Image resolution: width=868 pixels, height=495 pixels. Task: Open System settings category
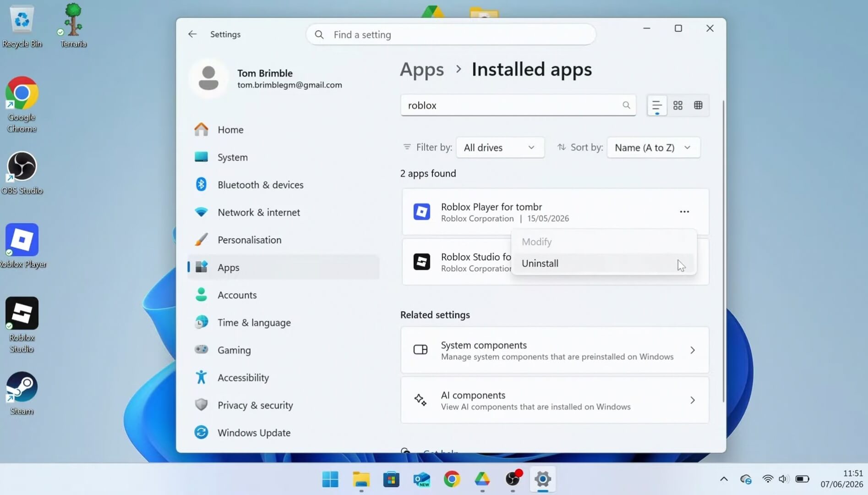coord(284,157)
